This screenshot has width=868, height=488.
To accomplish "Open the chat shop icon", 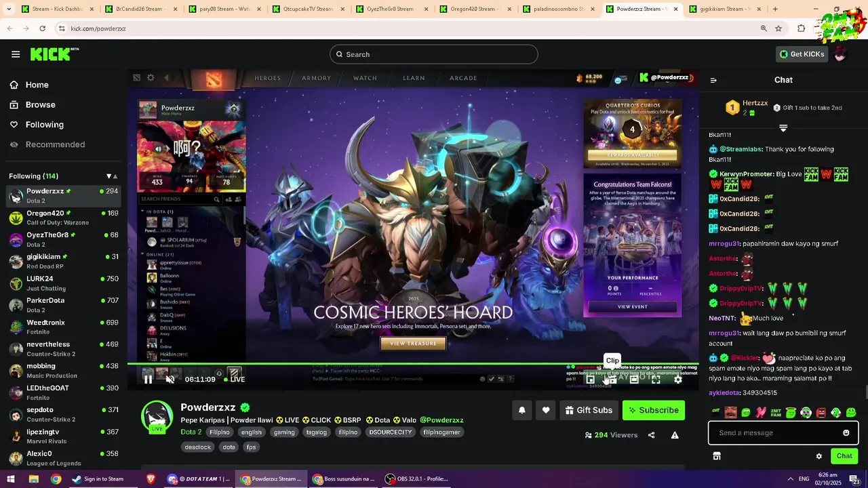I will [717, 456].
